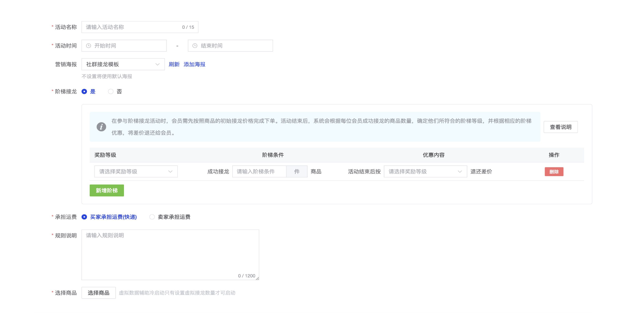
Task: Focus the 请输入阶梯条件 input box
Action: [x=259, y=172]
